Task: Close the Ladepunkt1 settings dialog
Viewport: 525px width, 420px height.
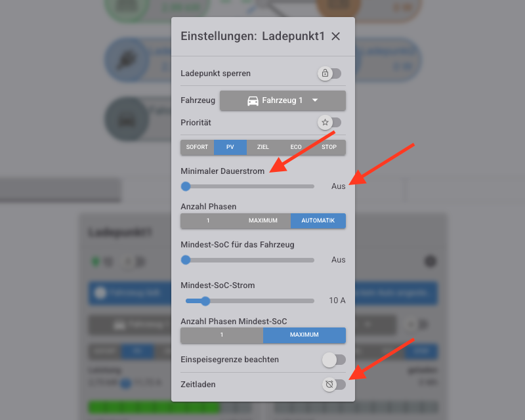Action: tap(335, 36)
